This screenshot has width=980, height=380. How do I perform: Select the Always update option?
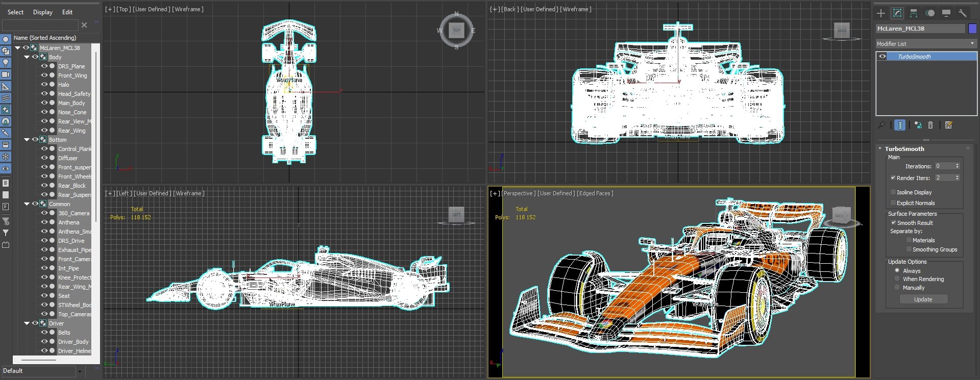[897, 271]
